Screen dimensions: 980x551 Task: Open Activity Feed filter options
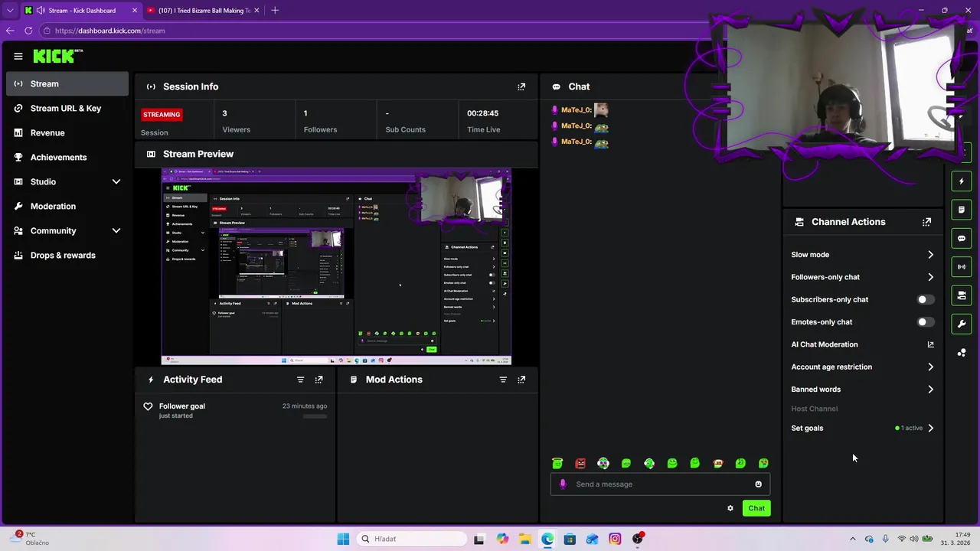click(300, 380)
